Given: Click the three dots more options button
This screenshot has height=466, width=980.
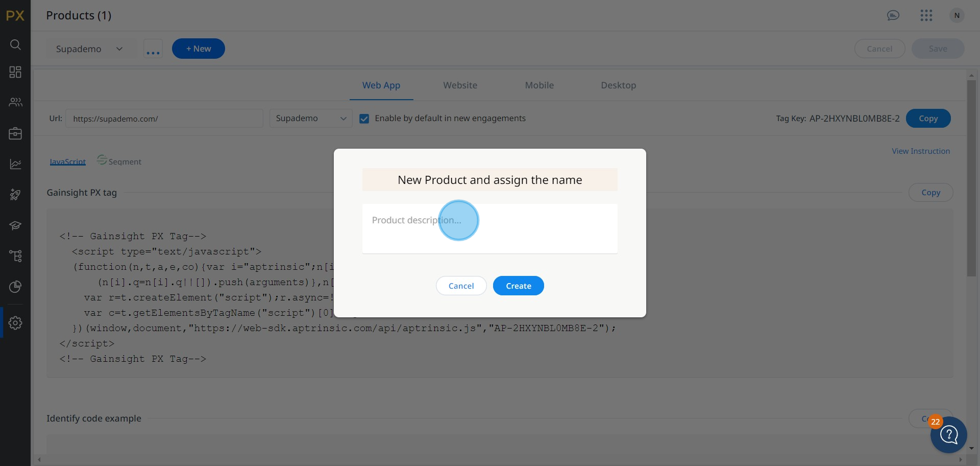Looking at the screenshot, I should pyautogui.click(x=153, y=49).
